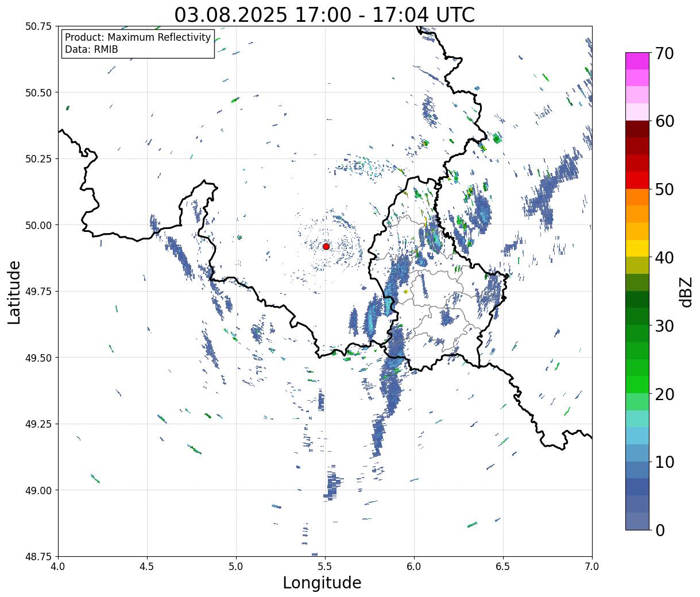700x597 pixels.
Task: Click the magenta swatch at top of colorbar
Action: [637, 61]
